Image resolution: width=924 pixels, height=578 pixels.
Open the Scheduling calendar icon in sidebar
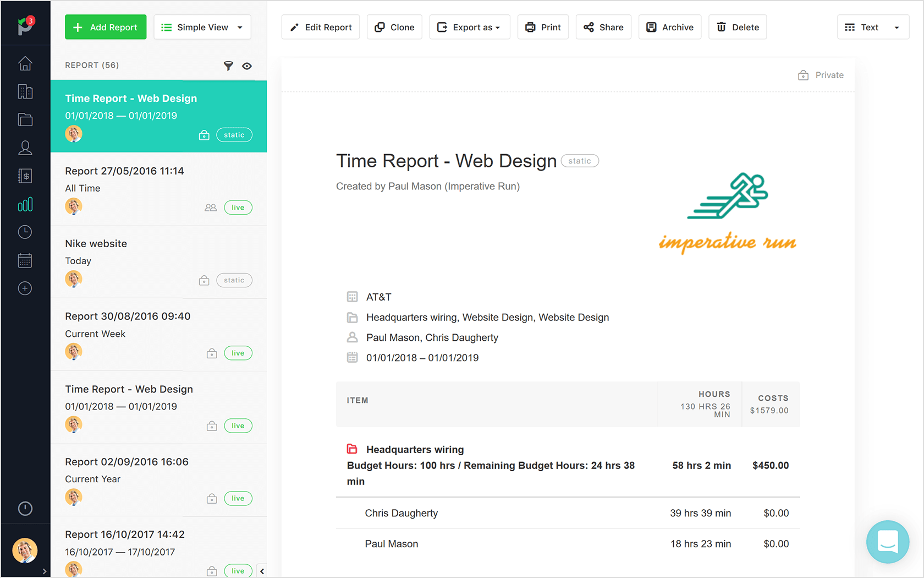pos(25,260)
